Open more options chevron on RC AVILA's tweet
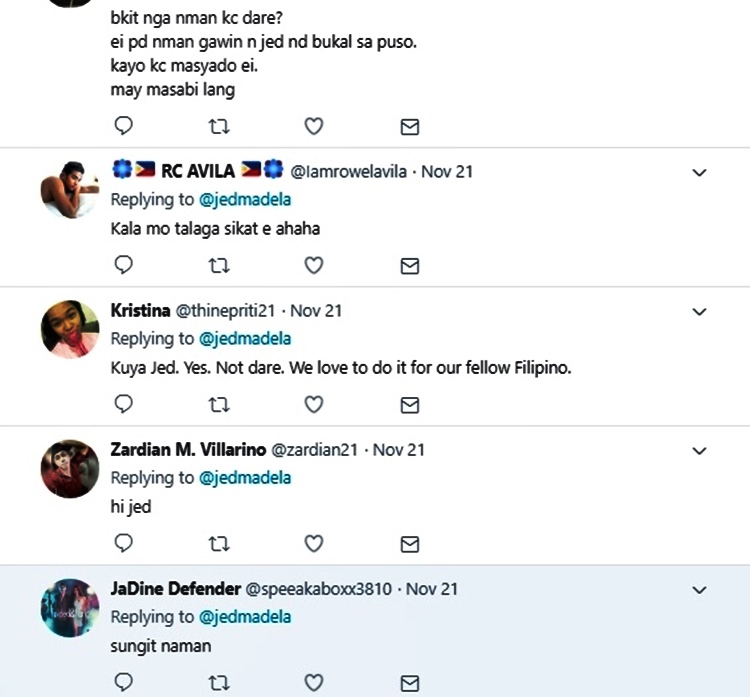 point(700,172)
